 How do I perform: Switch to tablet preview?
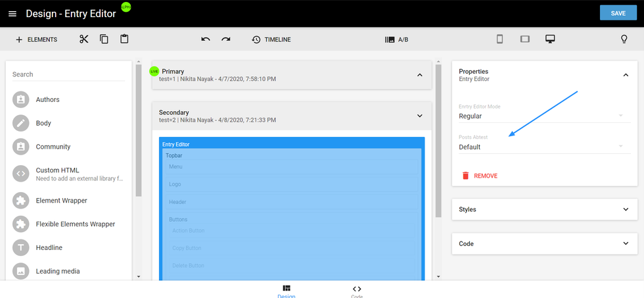click(x=524, y=39)
